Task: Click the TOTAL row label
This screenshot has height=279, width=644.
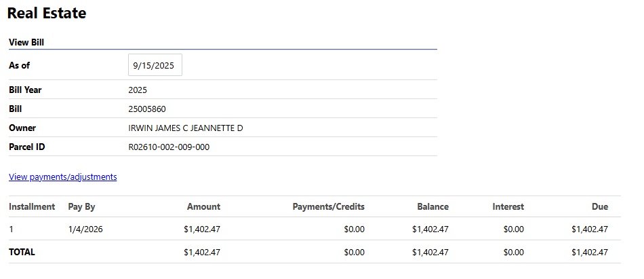Action: pyautogui.click(x=22, y=252)
